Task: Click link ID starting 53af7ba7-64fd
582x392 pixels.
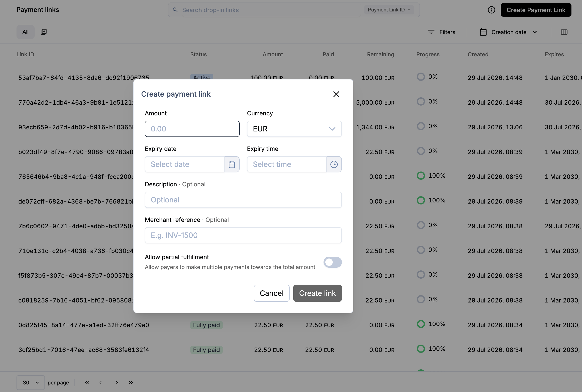Action: click(x=84, y=77)
